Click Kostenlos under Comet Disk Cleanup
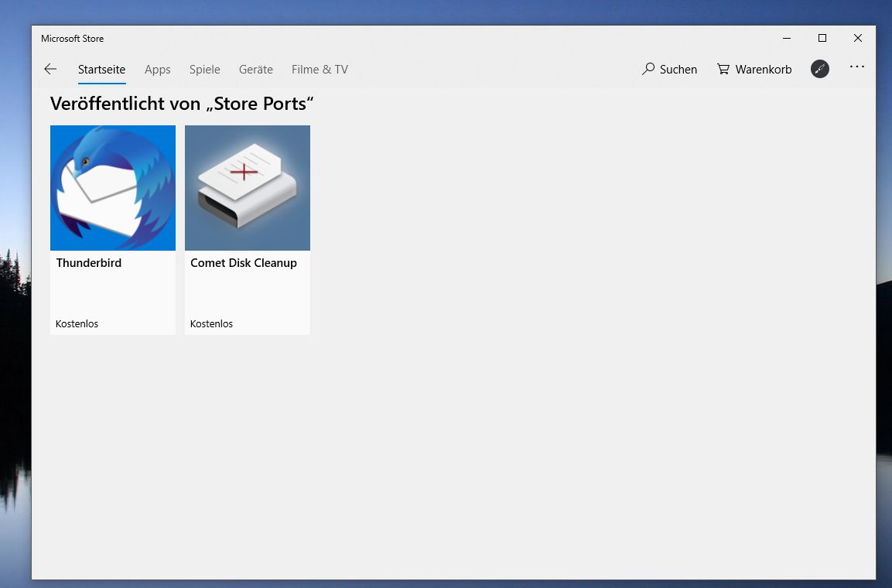Image resolution: width=892 pixels, height=588 pixels. (212, 323)
